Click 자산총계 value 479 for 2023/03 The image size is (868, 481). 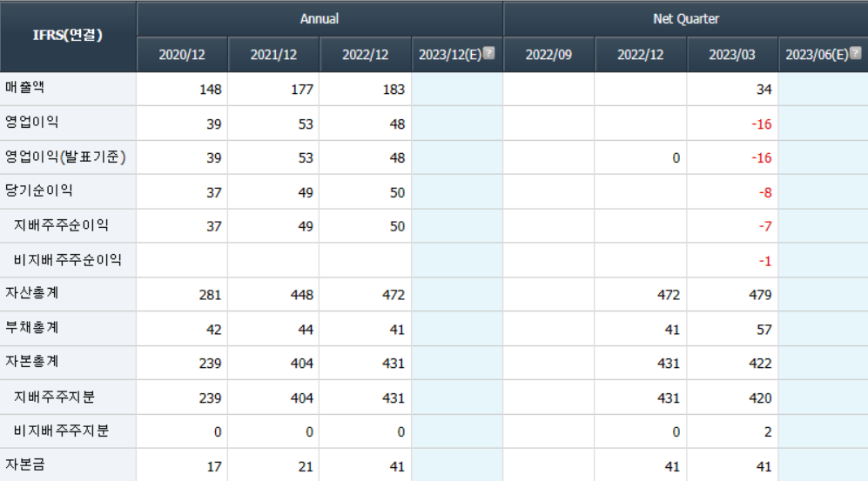761,295
